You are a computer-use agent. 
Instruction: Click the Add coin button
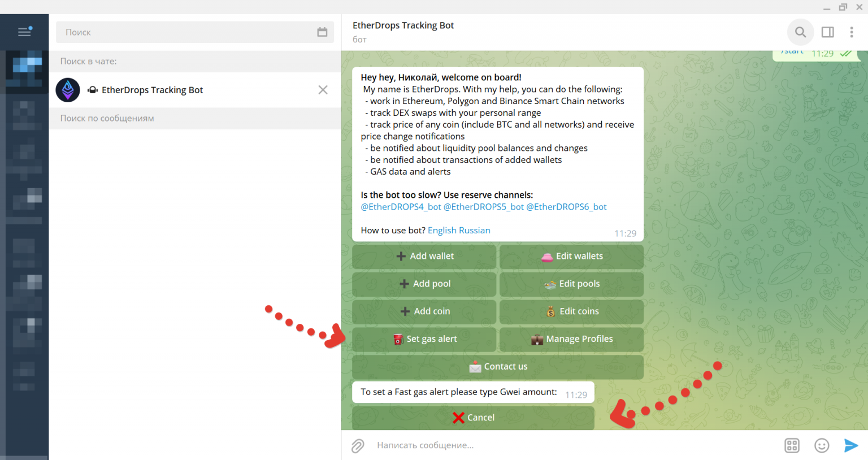[x=424, y=312]
